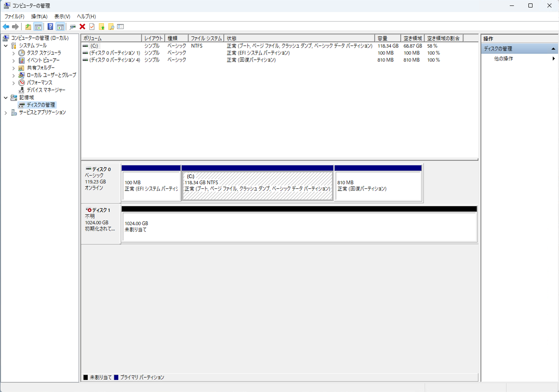Toggle the action pane visibility button
Screen dimensions: 559x392
pos(60,27)
